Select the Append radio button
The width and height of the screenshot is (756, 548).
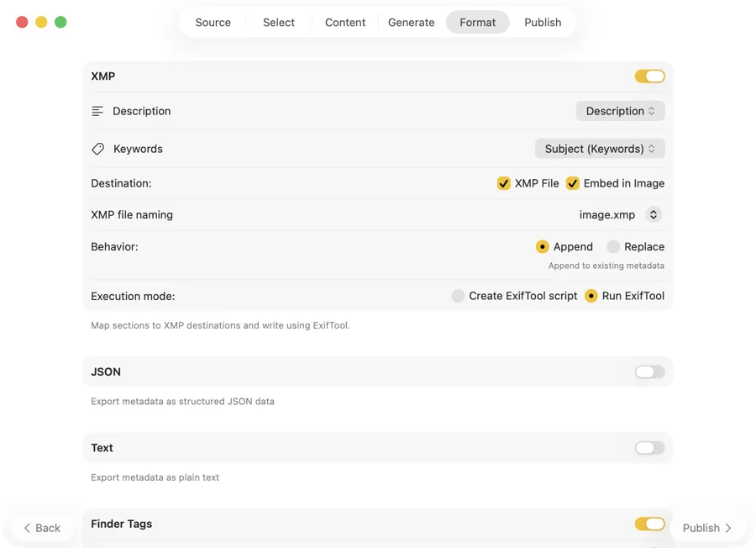[x=542, y=246]
